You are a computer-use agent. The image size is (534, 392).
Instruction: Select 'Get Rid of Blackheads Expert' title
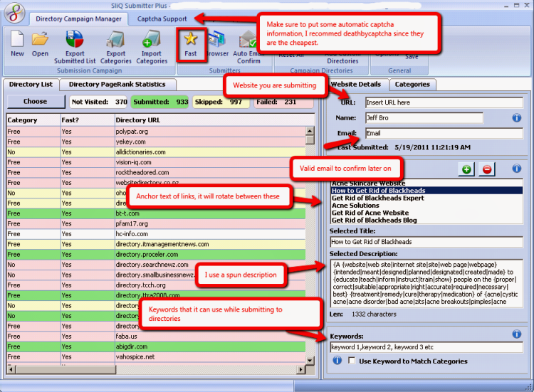coord(426,198)
